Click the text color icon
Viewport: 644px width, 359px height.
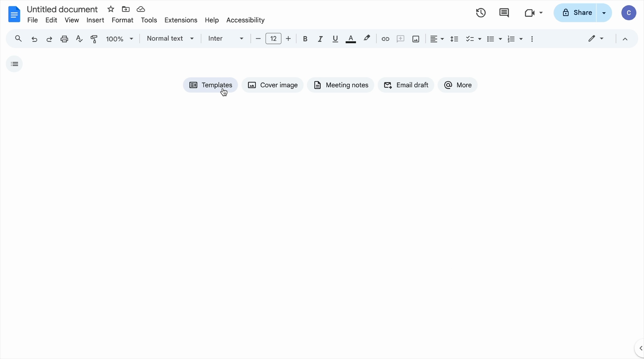click(x=351, y=38)
